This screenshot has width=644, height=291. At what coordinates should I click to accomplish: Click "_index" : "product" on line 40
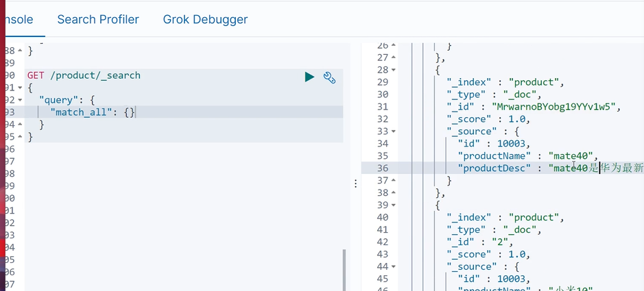pos(505,218)
